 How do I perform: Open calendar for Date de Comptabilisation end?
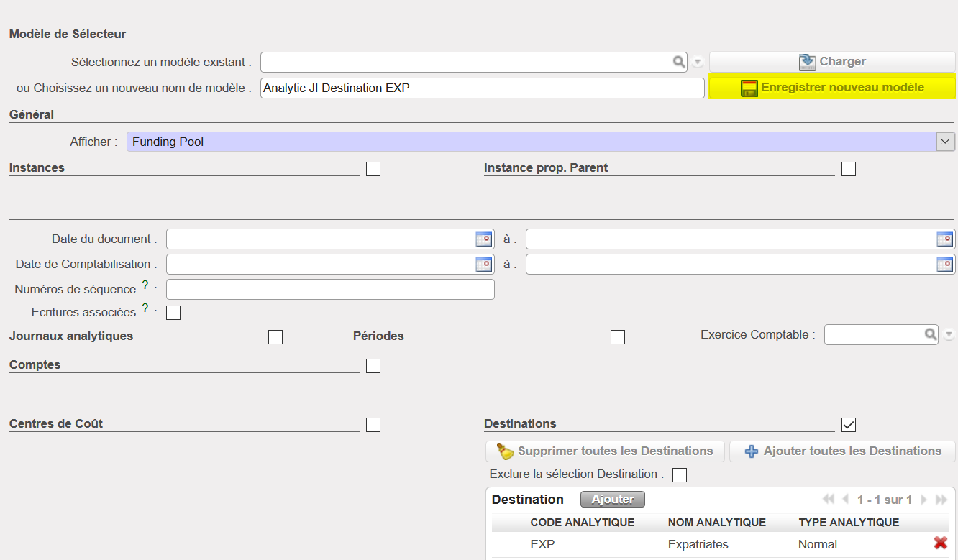(x=944, y=265)
